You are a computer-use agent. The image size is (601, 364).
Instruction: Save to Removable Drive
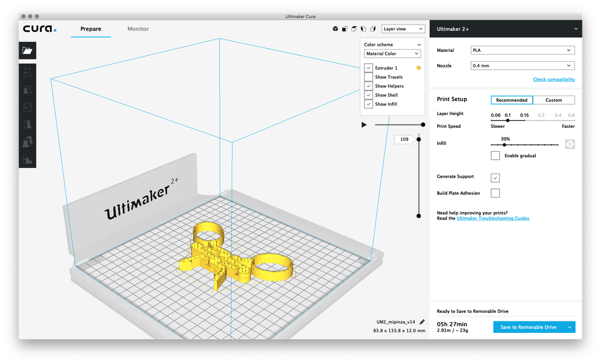point(528,327)
